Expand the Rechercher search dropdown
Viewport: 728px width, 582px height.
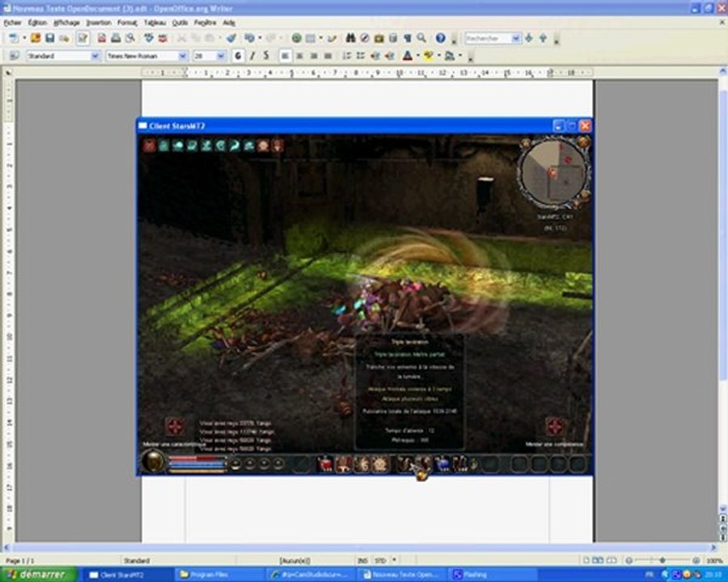point(516,39)
